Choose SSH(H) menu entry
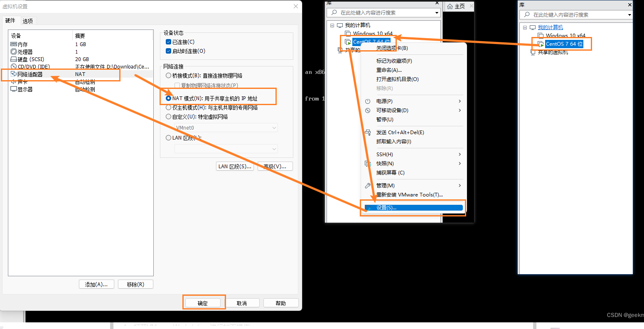This screenshot has height=329, width=644. [x=384, y=155]
